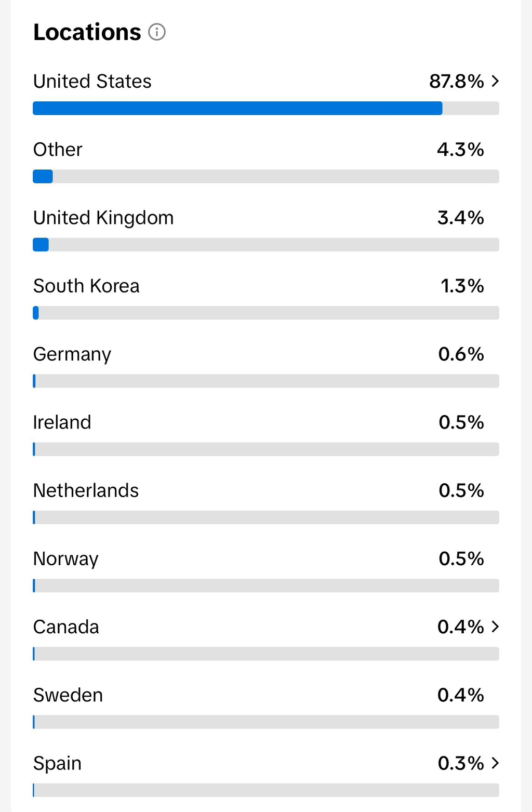Viewport: 532px width, 812px height.
Task: Tap the Spain location label
Action: pos(57,763)
